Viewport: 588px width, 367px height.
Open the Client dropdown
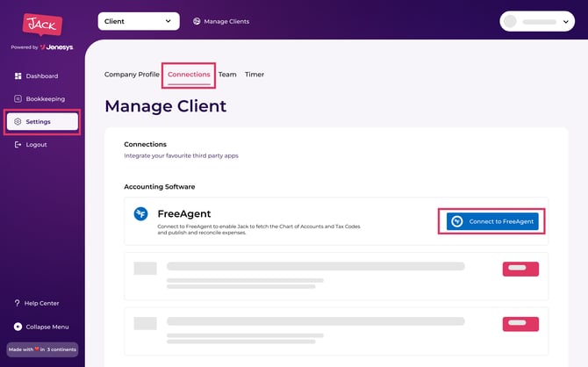click(x=139, y=21)
